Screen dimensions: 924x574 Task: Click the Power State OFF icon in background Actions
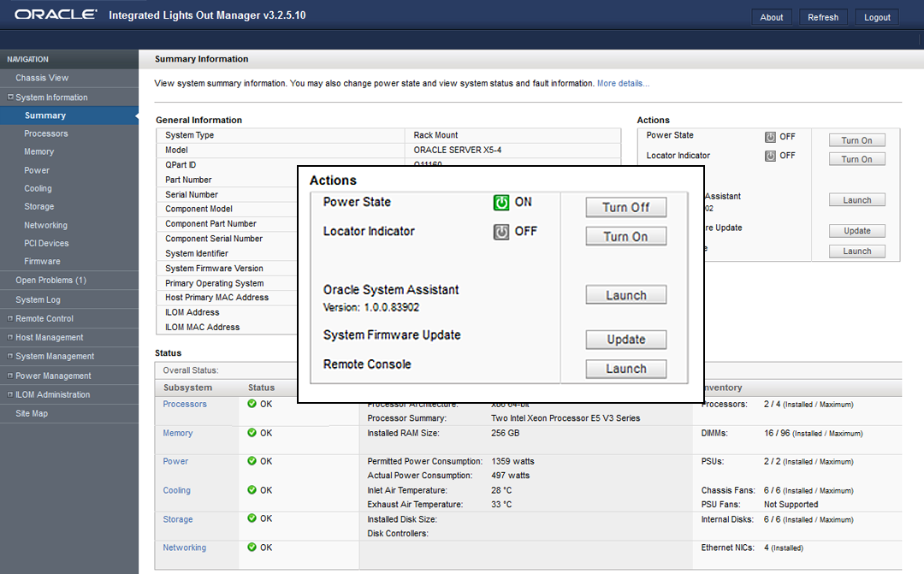pos(770,138)
